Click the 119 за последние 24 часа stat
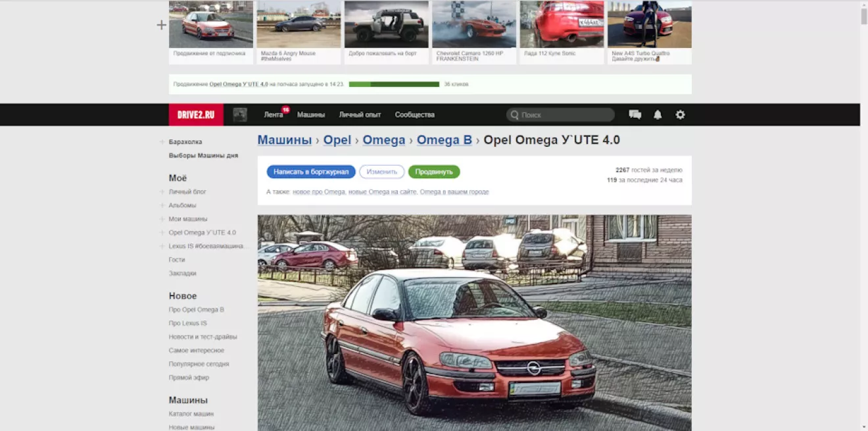868x431 pixels. (644, 180)
